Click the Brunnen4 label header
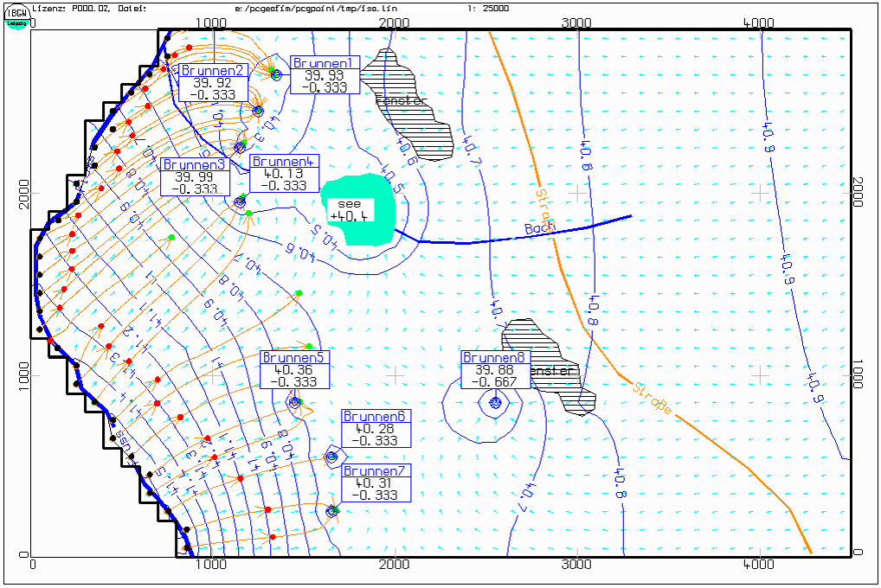Image resolution: width=881 pixels, height=588 pixels. [285, 161]
